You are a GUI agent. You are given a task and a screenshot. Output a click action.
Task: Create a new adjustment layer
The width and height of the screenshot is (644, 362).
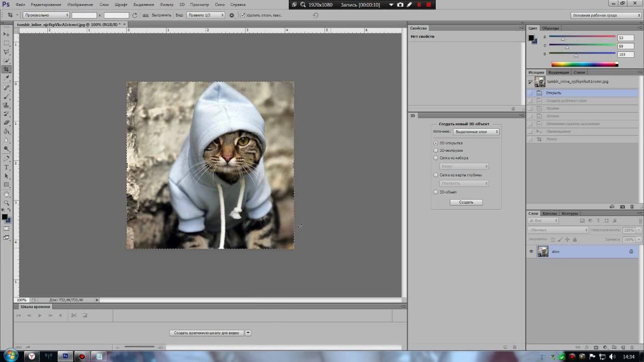(605, 347)
